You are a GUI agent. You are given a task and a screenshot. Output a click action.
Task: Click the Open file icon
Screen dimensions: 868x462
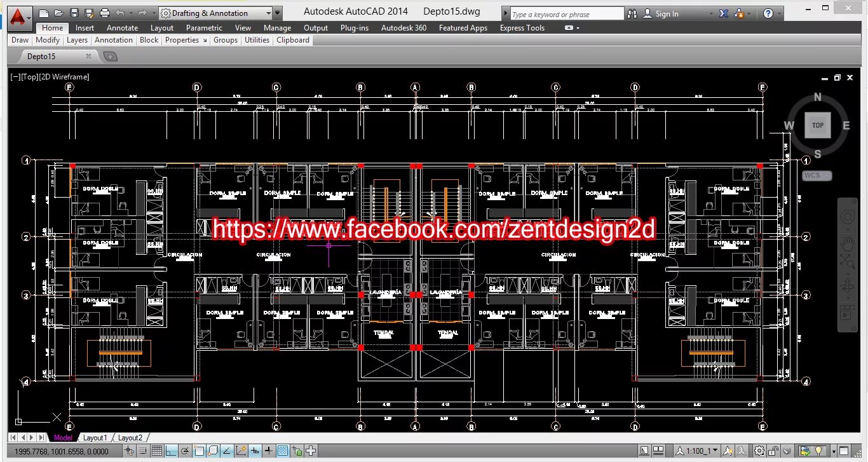58,13
